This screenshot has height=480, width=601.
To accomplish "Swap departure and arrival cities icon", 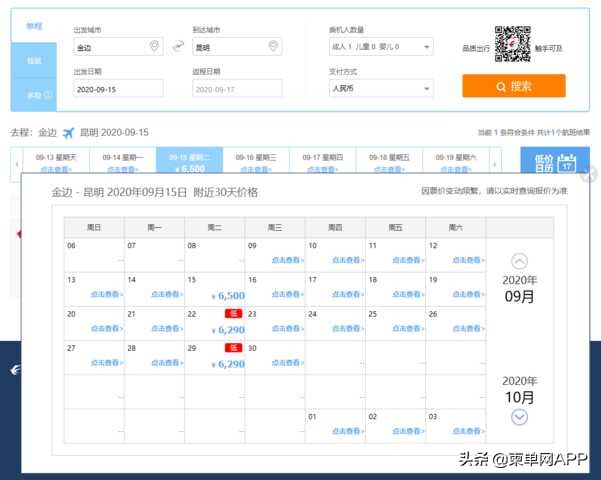I will click(x=178, y=46).
